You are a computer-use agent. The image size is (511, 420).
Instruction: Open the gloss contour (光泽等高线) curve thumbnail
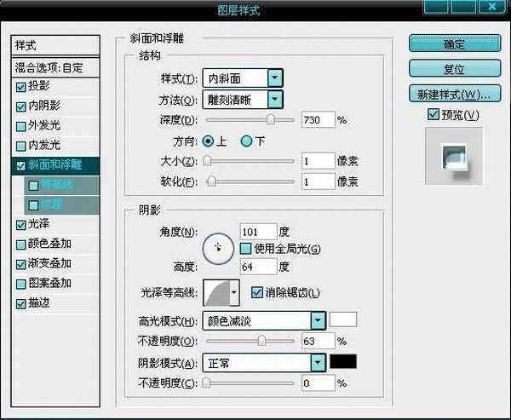(x=219, y=294)
